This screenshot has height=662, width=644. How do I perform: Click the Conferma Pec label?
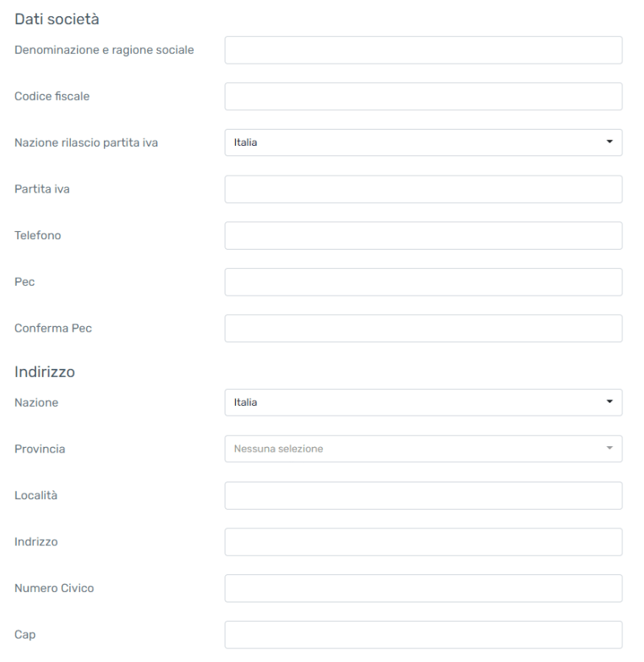[53, 328]
